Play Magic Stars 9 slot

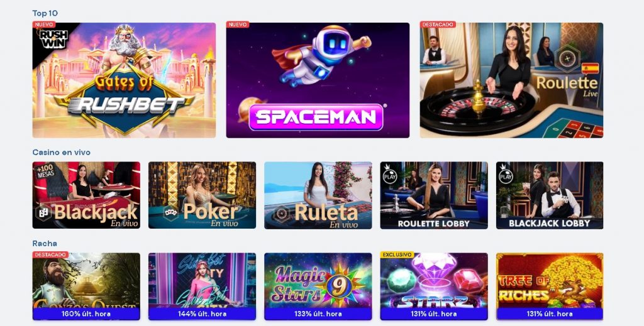pos(318,286)
